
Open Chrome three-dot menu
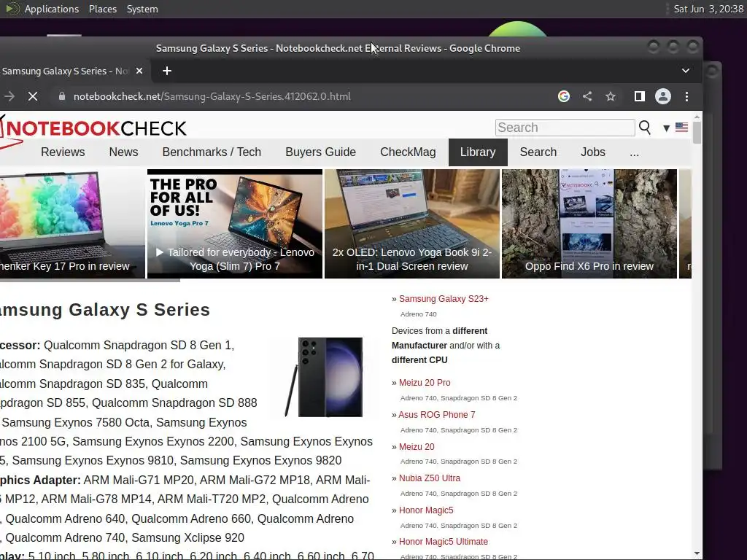click(x=686, y=97)
